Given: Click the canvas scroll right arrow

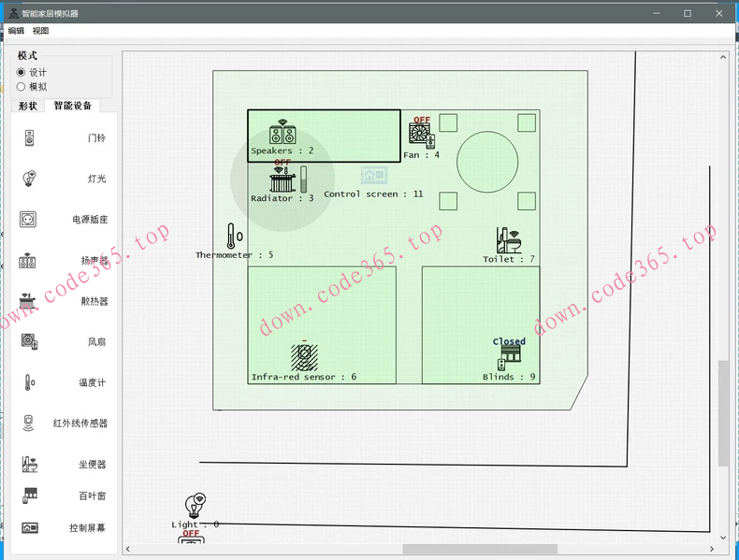Looking at the screenshot, I should coord(712,549).
